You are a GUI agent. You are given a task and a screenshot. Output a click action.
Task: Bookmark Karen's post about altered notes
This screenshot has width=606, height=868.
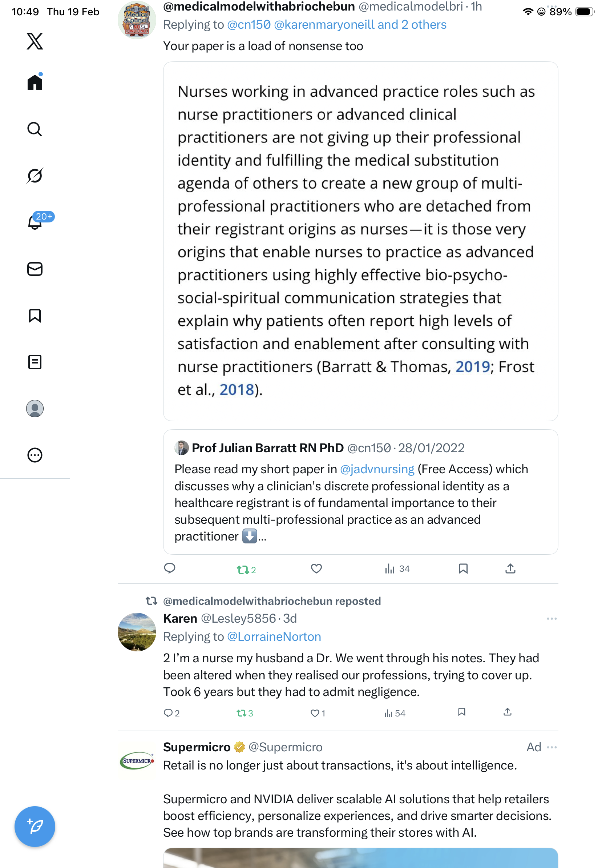(461, 712)
